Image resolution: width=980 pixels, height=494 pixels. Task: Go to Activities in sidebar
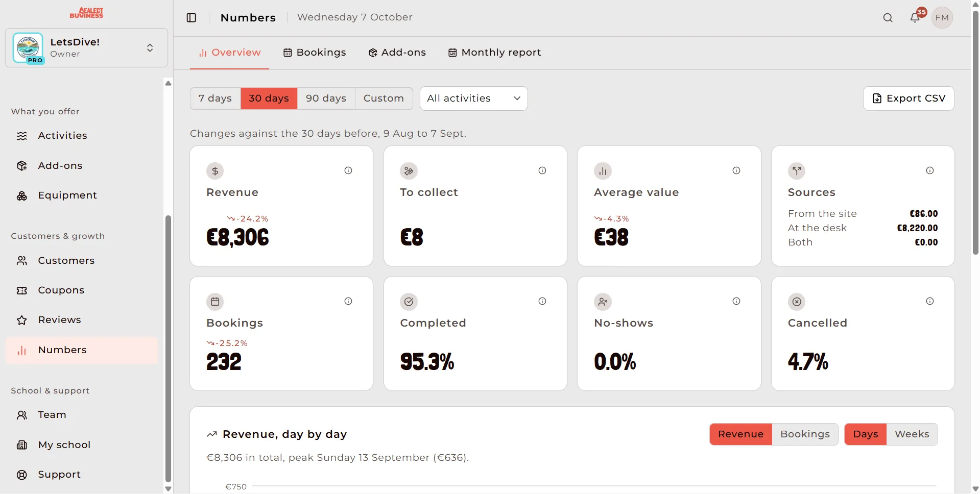click(x=82, y=136)
